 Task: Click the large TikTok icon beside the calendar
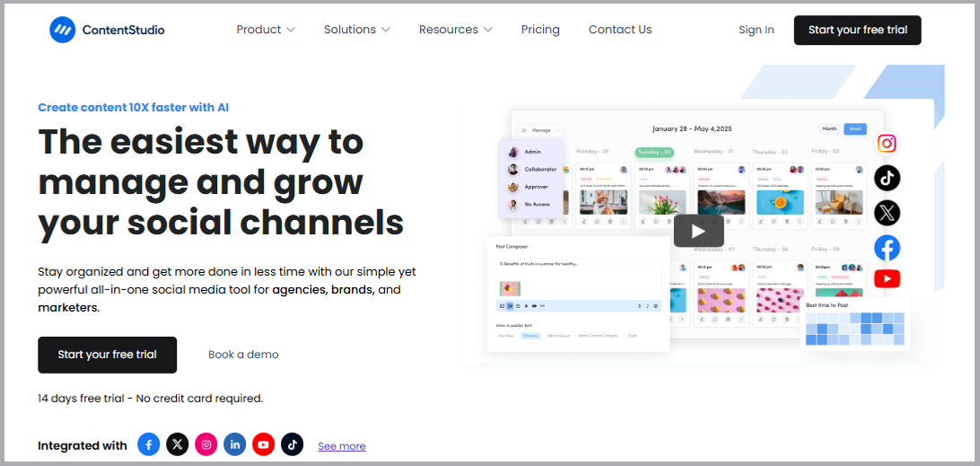point(887,179)
